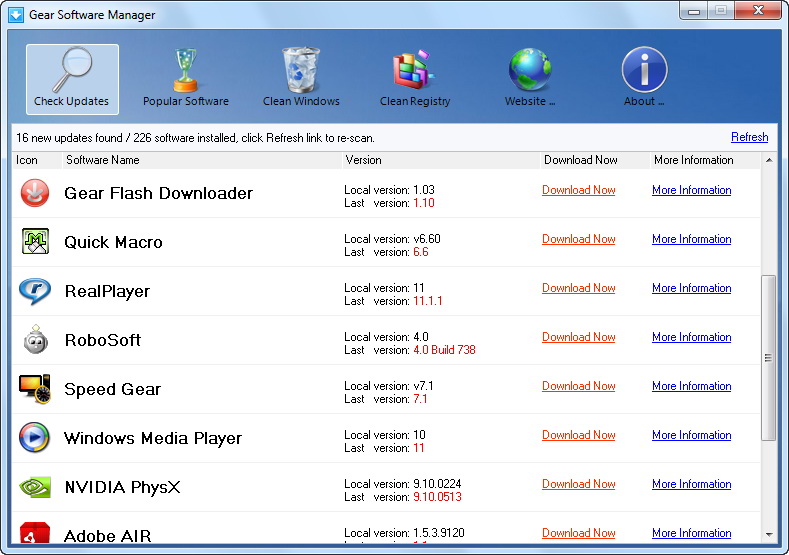789x555 pixels.
Task: Select the RoboSoft name text
Action: tap(103, 340)
